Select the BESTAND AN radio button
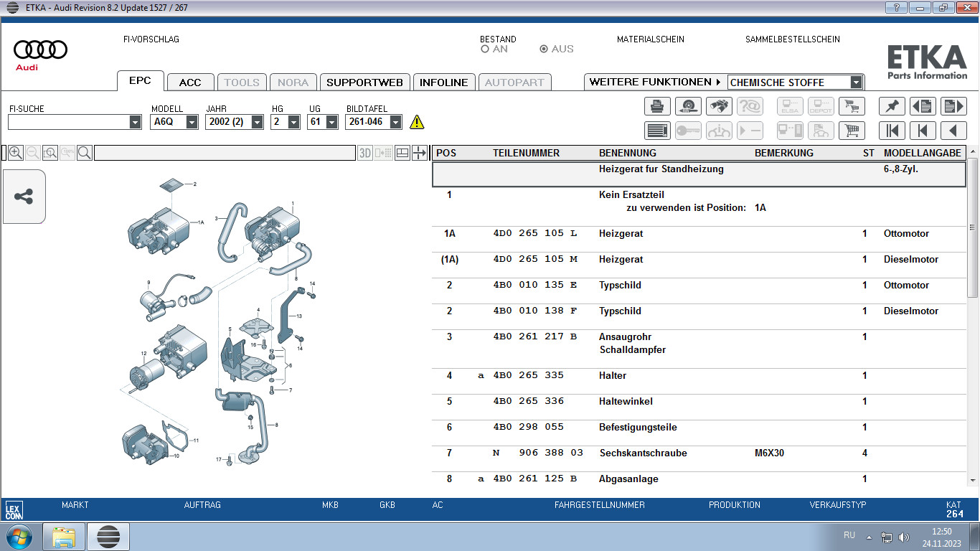Screen dimensions: 980x551 [485, 50]
